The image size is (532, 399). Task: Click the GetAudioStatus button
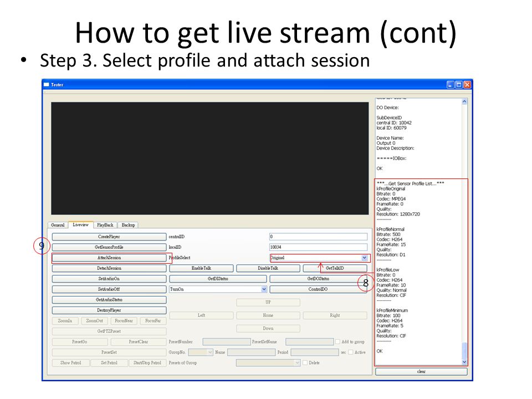tap(109, 300)
